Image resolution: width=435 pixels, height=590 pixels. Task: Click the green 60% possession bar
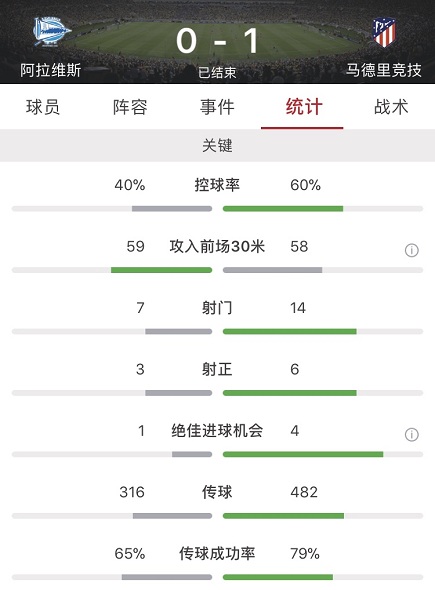click(x=283, y=208)
